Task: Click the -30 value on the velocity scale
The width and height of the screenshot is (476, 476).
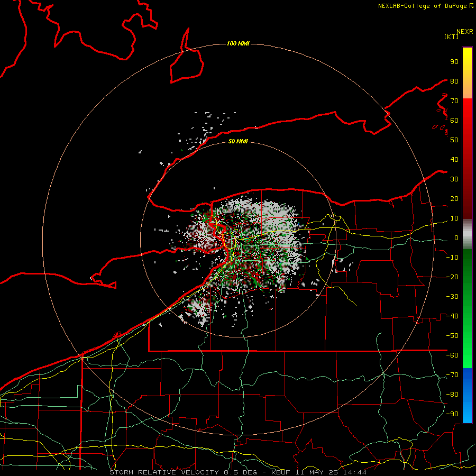Action: click(x=452, y=297)
